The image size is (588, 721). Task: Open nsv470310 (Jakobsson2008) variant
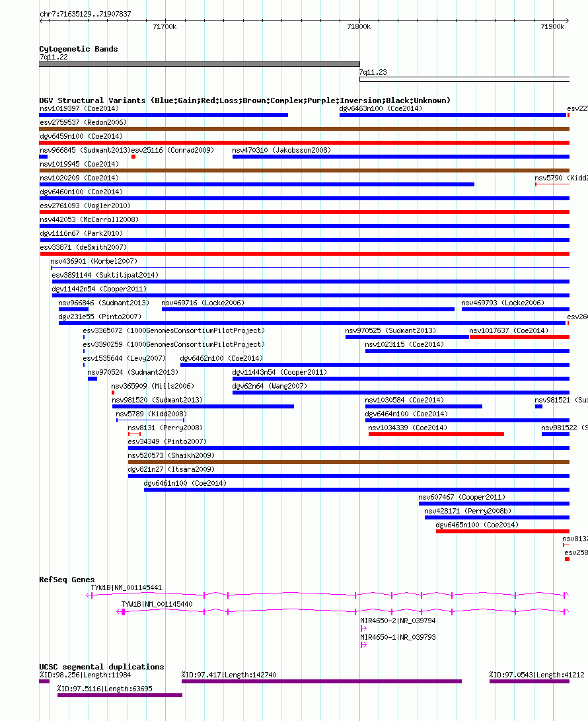[401, 157]
